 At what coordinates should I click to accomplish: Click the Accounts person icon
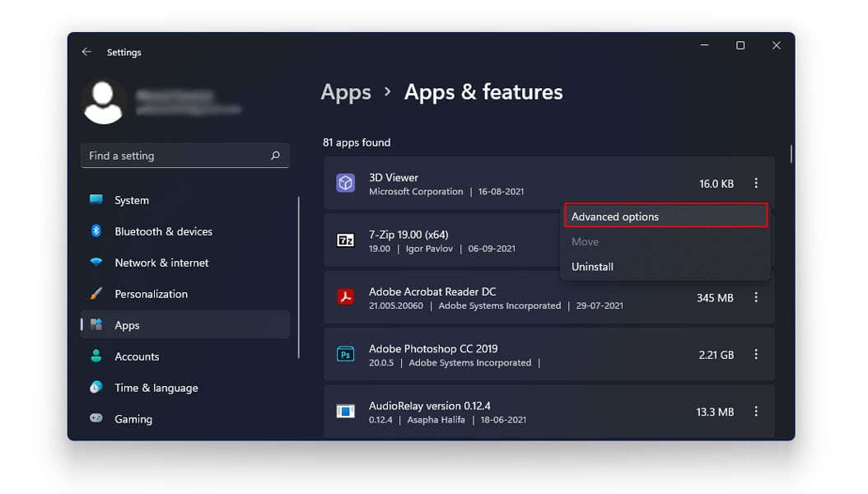[x=96, y=356]
